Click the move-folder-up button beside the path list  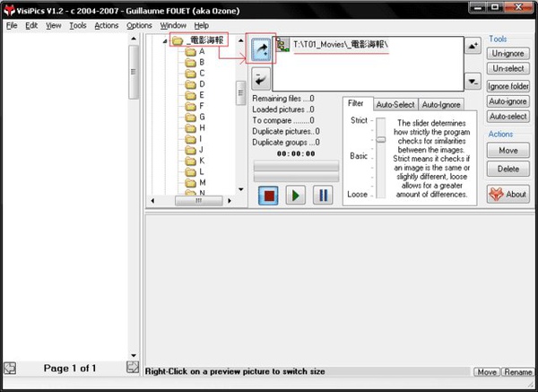point(473,46)
